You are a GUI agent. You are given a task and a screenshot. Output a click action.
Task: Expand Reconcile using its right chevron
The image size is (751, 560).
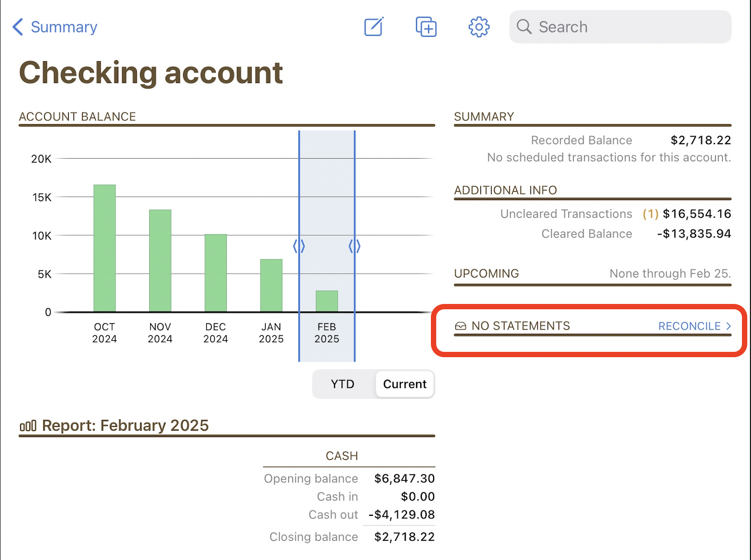(729, 326)
